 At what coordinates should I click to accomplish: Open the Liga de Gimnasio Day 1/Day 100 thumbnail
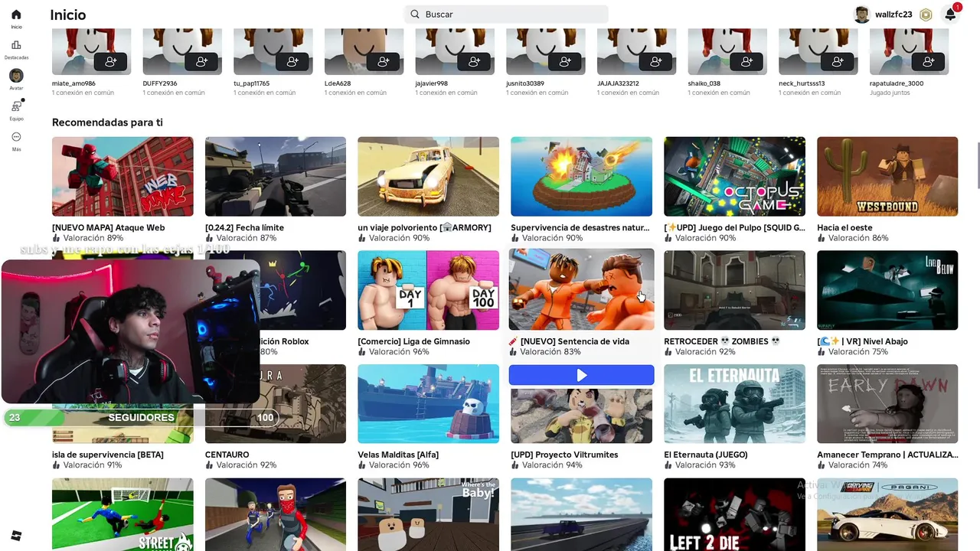pyautogui.click(x=428, y=290)
